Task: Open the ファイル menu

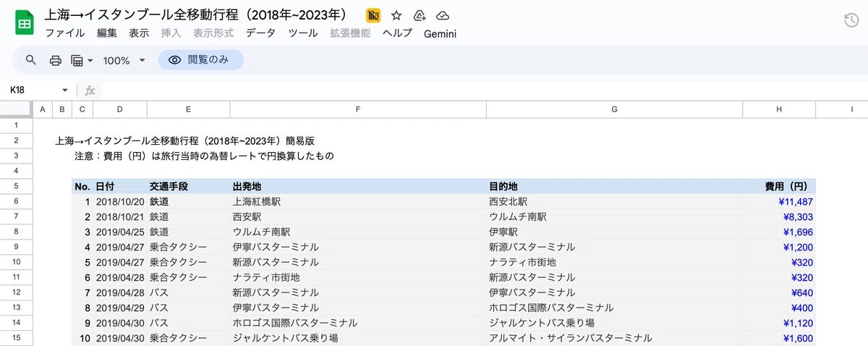Action: (64, 33)
